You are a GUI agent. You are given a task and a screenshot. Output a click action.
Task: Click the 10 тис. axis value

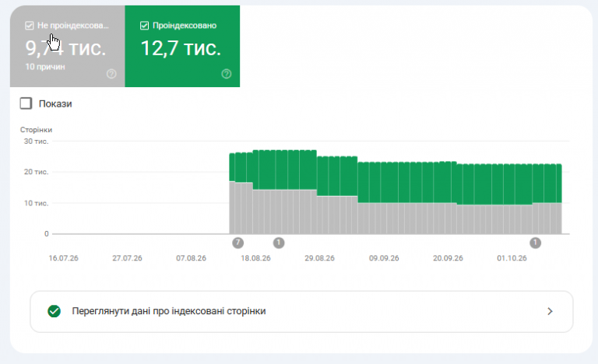coord(37,203)
